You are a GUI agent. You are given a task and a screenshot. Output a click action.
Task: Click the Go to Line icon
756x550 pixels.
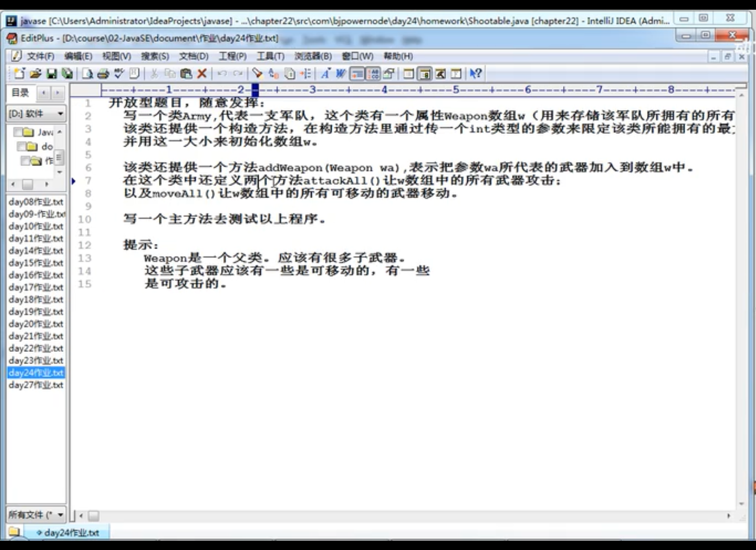click(x=306, y=74)
